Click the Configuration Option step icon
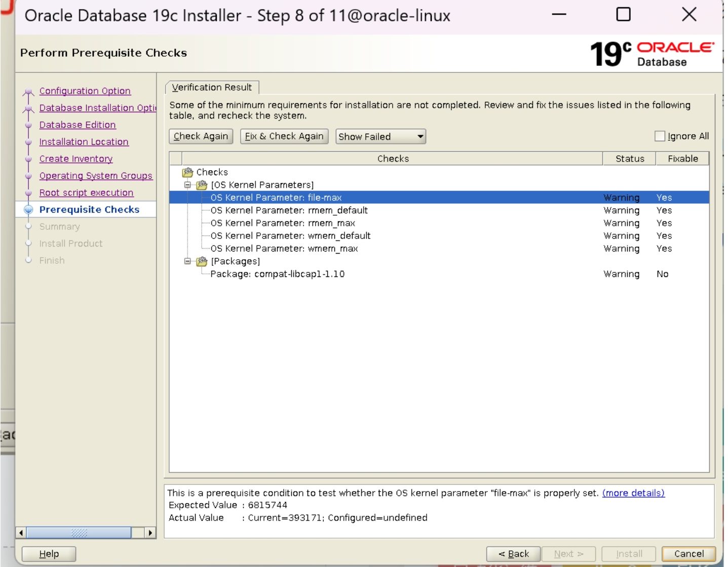Image resolution: width=728 pixels, height=567 pixels. (x=28, y=91)
